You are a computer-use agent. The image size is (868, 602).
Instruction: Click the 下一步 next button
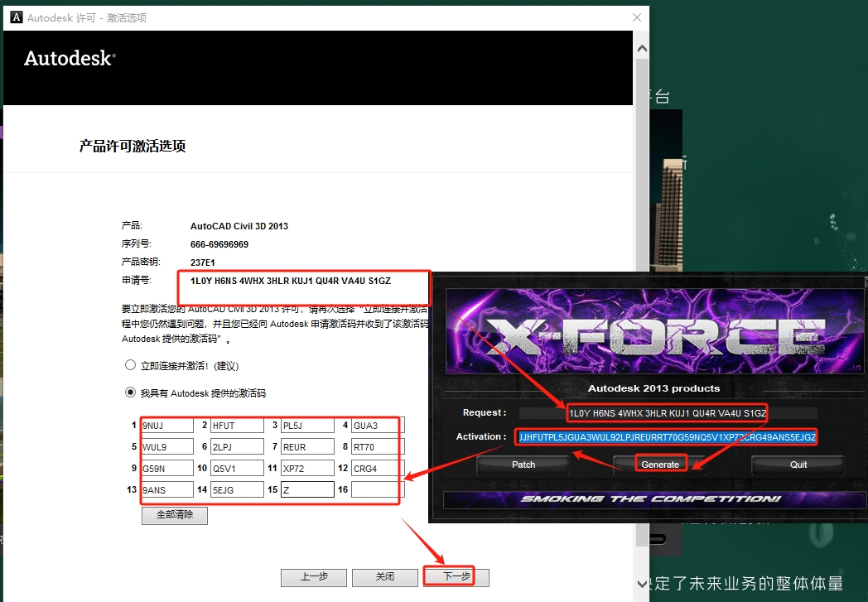(x=456, y=577)
